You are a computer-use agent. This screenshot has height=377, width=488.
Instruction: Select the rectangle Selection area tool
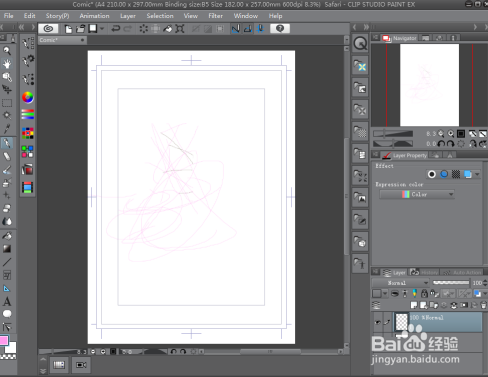pyautogui.click(x=7, y=103)
